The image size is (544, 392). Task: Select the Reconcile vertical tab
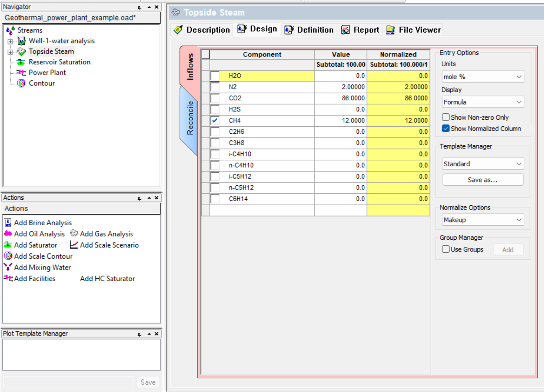190,118
